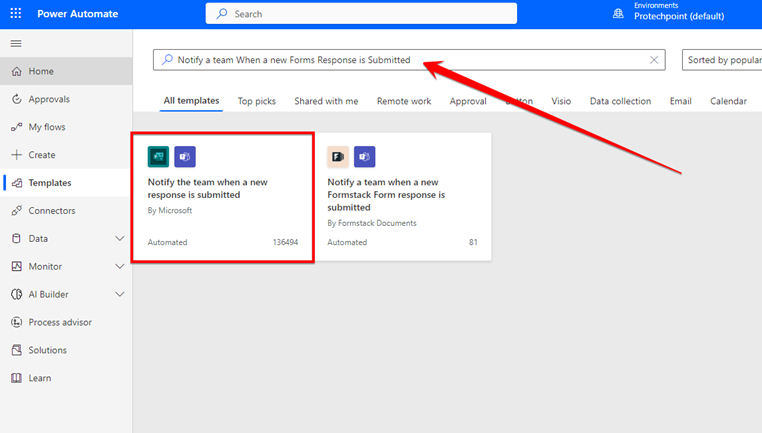
Task: Click the AI Builder brain icon
Action: pos(17,294)
